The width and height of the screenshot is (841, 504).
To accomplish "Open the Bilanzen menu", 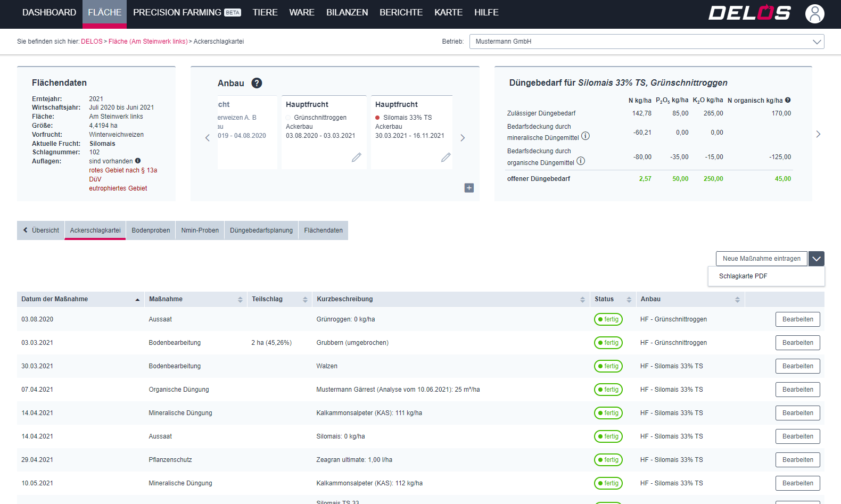I will [347, 12].
